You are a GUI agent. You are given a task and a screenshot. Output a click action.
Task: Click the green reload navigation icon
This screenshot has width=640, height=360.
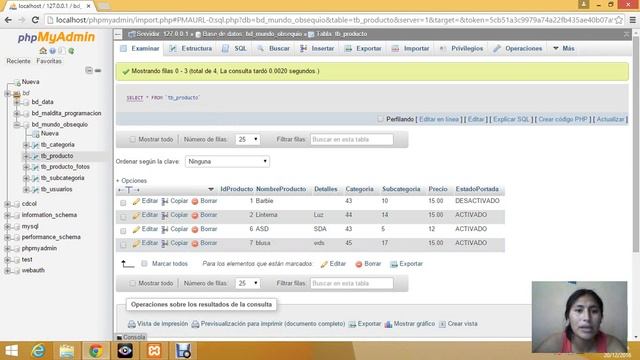(x=71, y=51)
